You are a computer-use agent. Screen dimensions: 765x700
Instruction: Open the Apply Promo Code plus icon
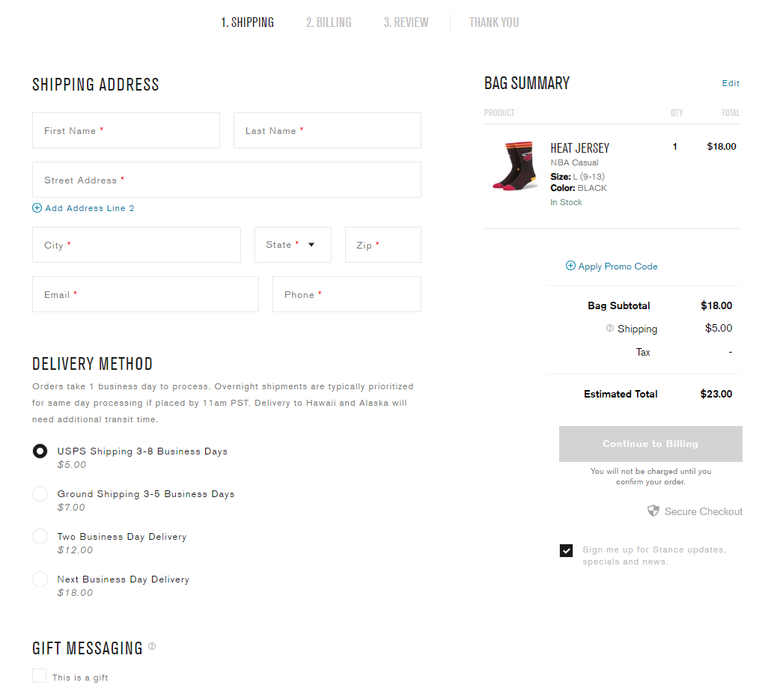point(570,266)
